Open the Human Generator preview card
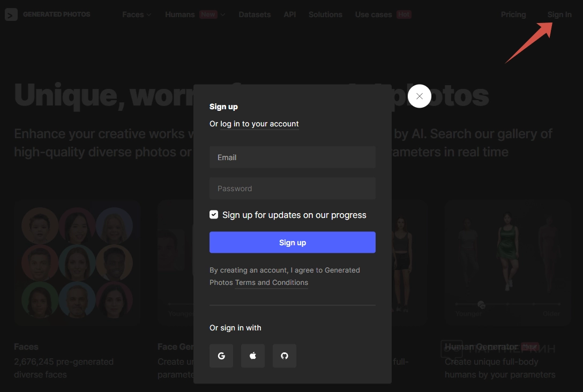The image size is (583, 392). pyautogui.click(x=508, y=263)
